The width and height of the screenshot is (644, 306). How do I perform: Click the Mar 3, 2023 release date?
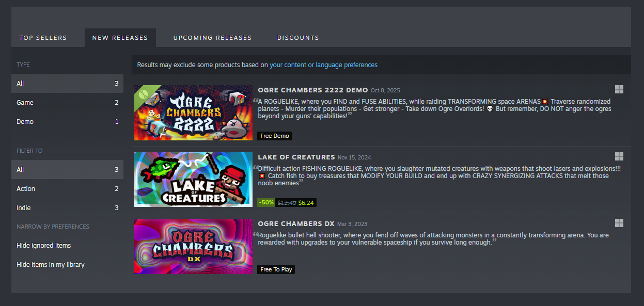pos(352,224)
